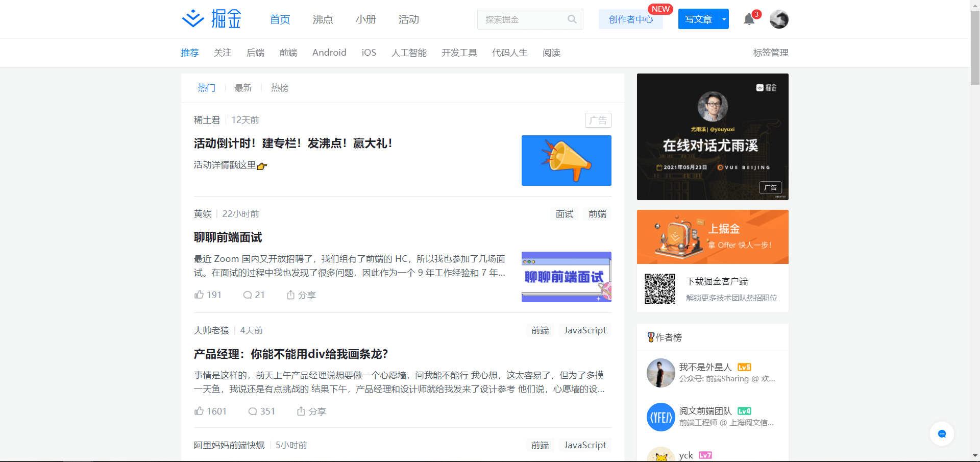Open the 上掘金 Offer orange banner
The height and width of the screenshot is (462, 980).
click(x=713, y=237)
